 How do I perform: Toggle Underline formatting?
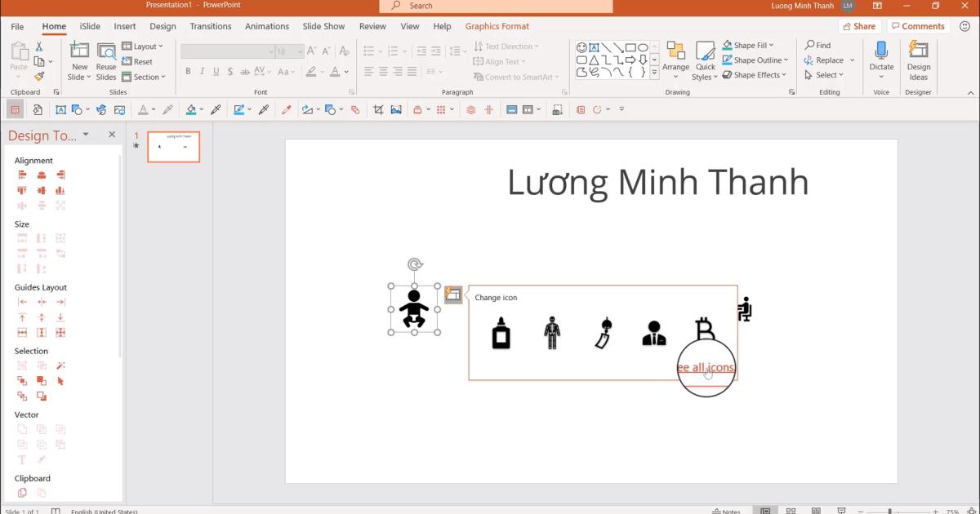[x=216, y=72]
